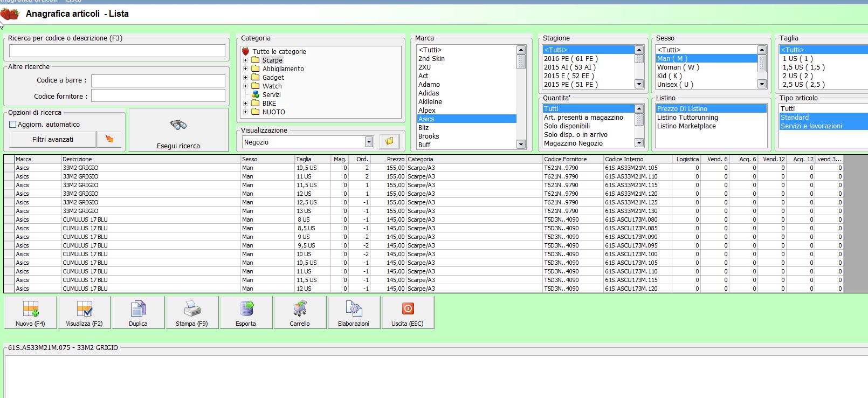Open Visualizza (F2) view button

point(84,312)
